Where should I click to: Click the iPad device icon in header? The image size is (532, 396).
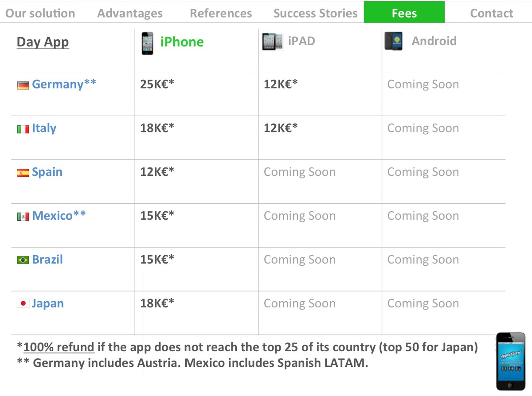pos(273,42)
